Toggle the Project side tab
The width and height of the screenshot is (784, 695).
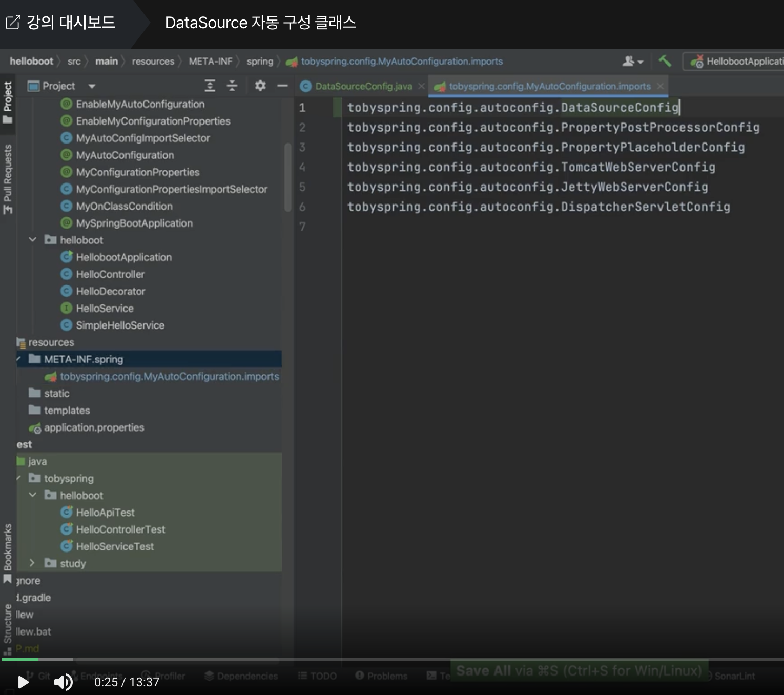(8, 102)
